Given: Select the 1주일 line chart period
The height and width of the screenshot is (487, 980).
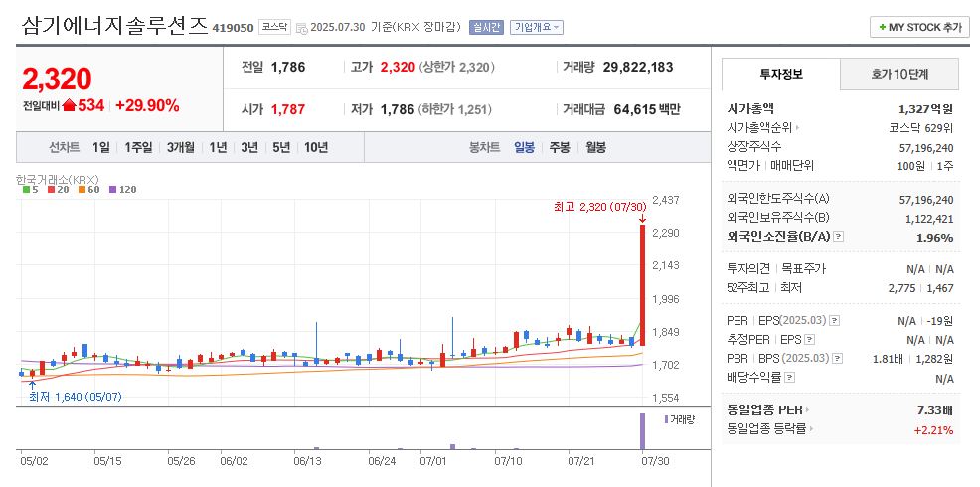Looking at the screenshot, I should pyautogui.click(x=138, y=147).
